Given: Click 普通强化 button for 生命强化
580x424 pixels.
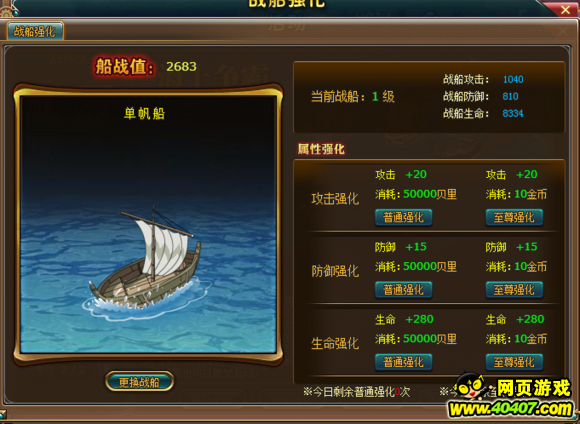Looking at the screenshot, I should tap(403, 362).
